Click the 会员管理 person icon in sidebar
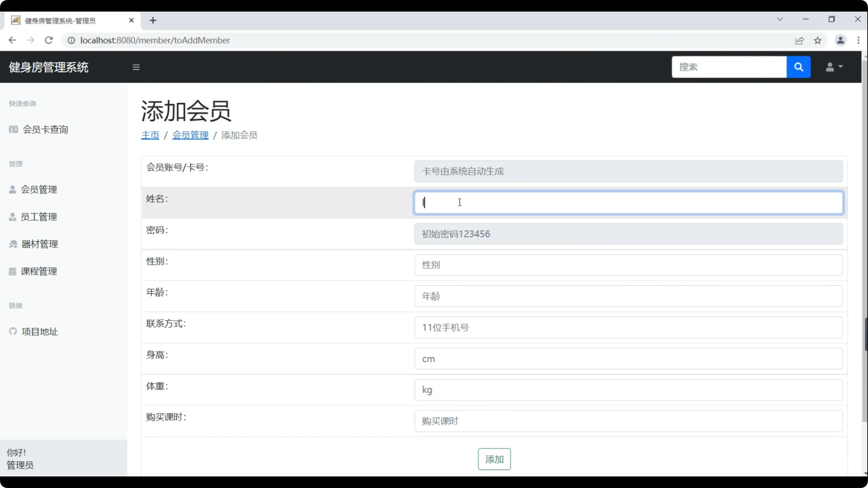Screen dimensions: 868x488 [x=13, y=189]
